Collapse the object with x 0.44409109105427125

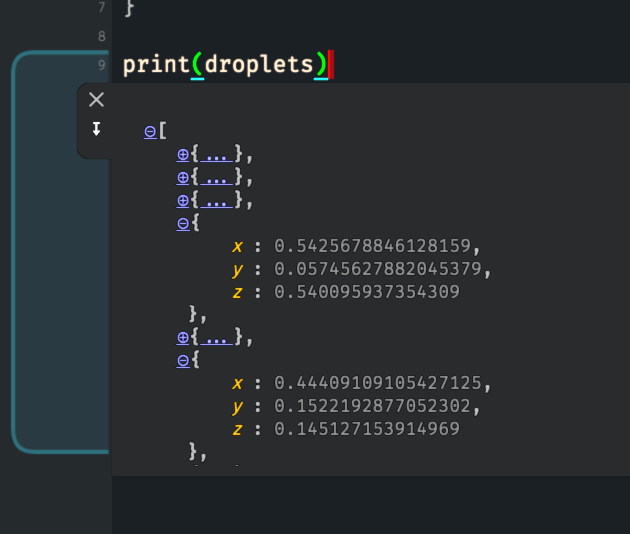click(183, 360)
